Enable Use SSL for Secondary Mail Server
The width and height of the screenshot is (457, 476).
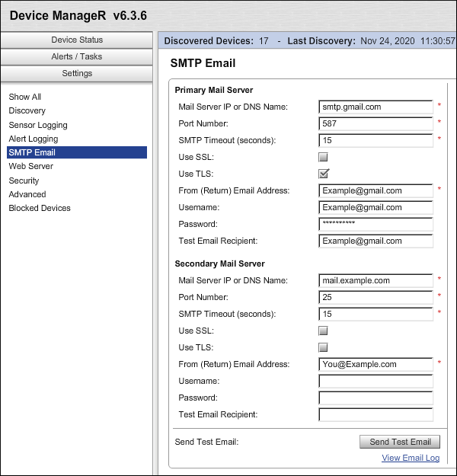pos(323,331)
